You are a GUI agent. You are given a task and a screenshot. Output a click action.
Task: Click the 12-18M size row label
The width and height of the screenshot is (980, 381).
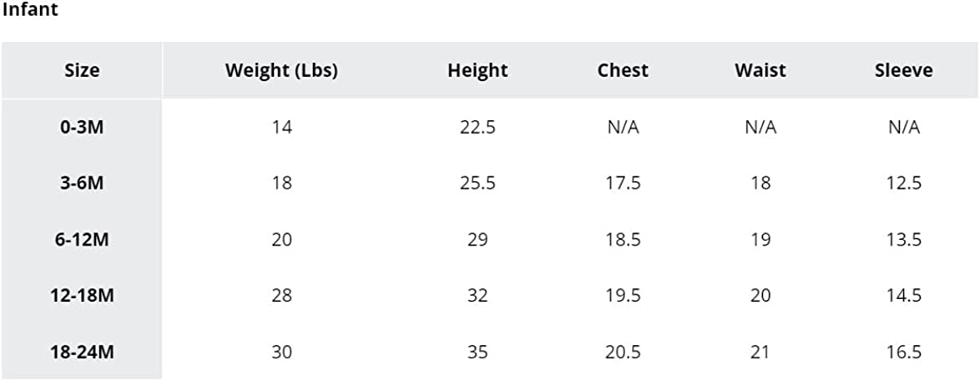pos(82,296)
